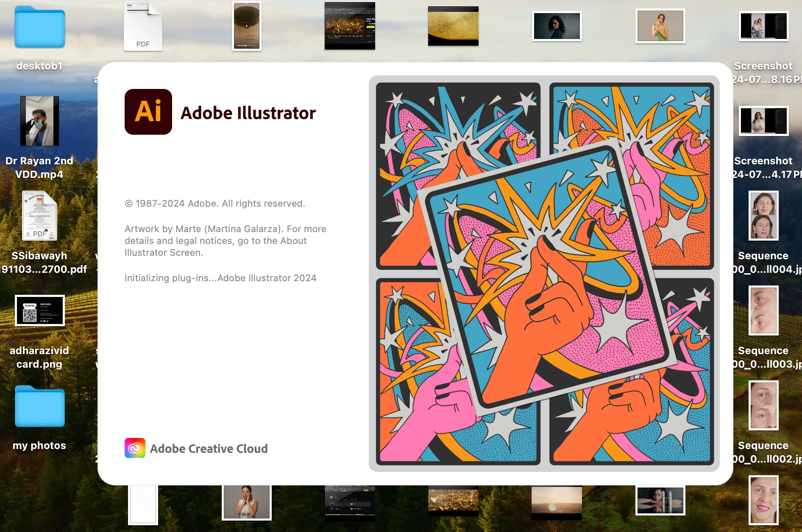Open the my photos folder
This screenshot has width=802, height=532.
tap(40, 406)
